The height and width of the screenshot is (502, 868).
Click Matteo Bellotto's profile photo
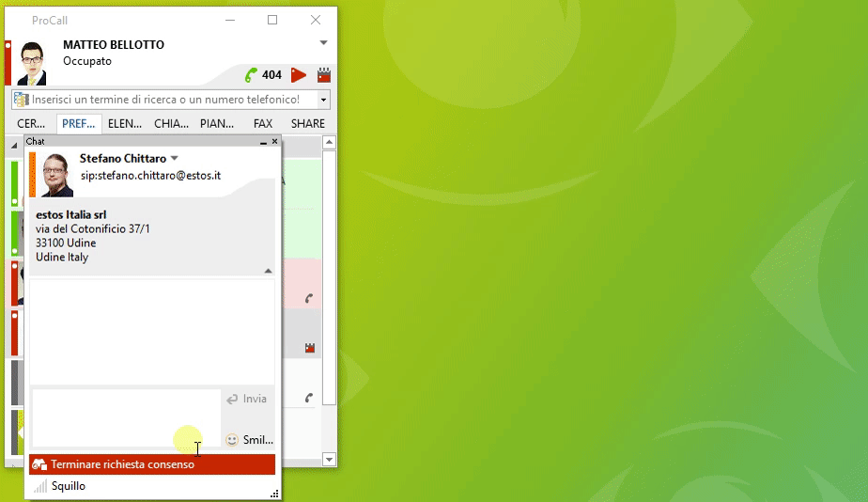click(32, 63)
